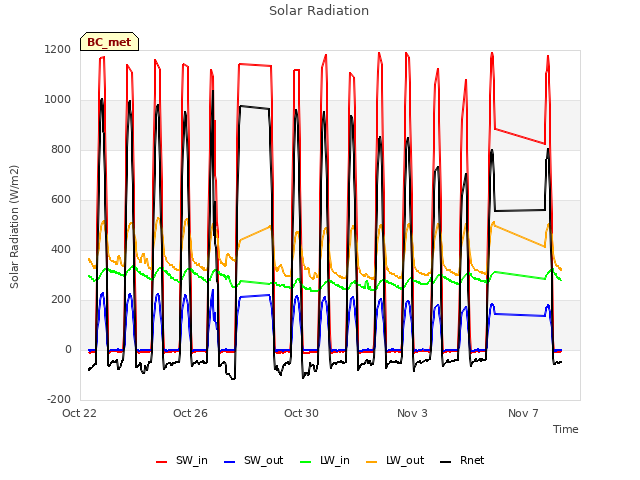Click the Nov 3 x-axis tick label
Screen dimensions: 640x480
tap(412, 413)
